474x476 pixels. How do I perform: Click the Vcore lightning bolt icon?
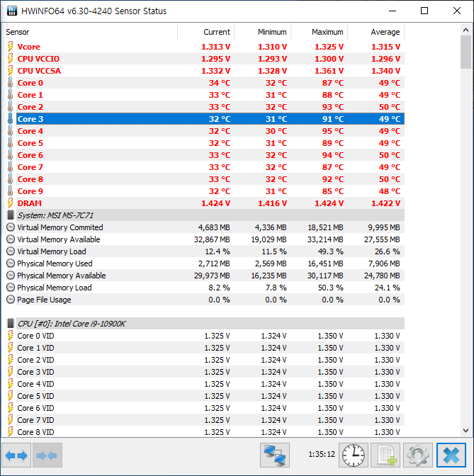point(11,47)
